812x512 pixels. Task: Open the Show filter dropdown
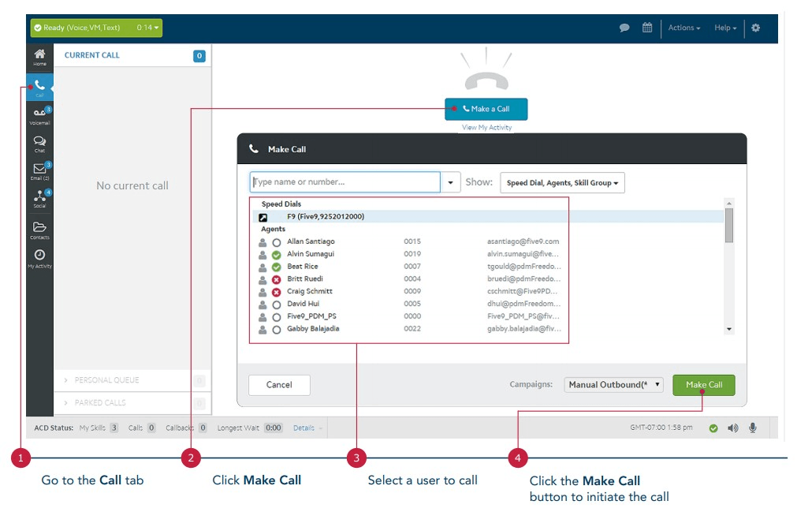click(562, 183)
